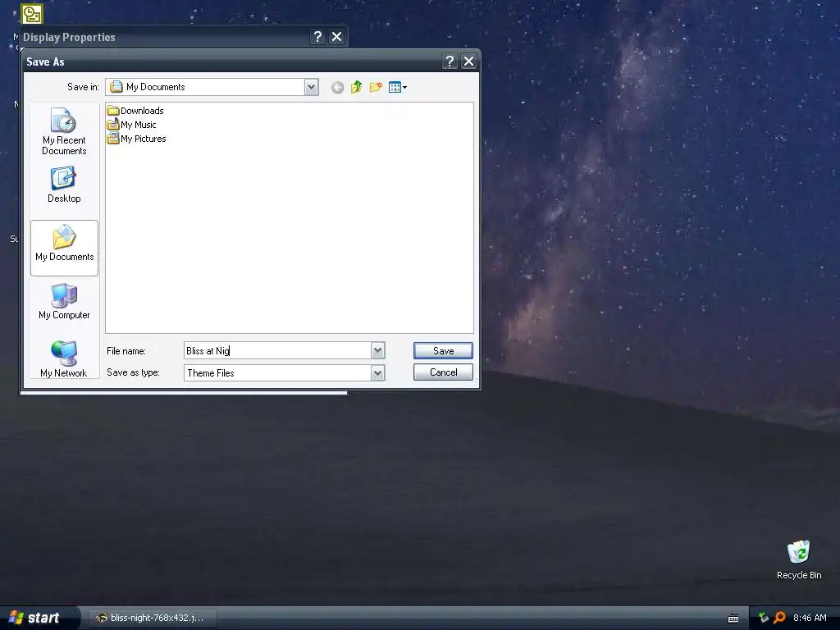
Task: Select the My Music folder
Action: pos(132,125)
